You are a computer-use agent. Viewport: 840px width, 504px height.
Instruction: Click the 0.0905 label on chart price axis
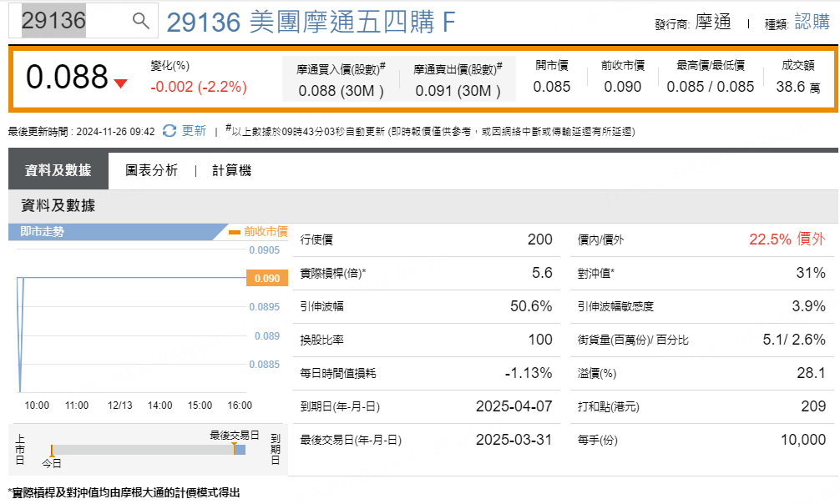[264, 250]
